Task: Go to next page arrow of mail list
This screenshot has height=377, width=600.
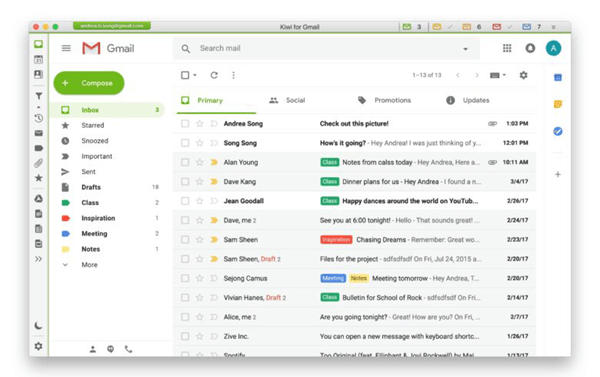Action: click(477, 75)
